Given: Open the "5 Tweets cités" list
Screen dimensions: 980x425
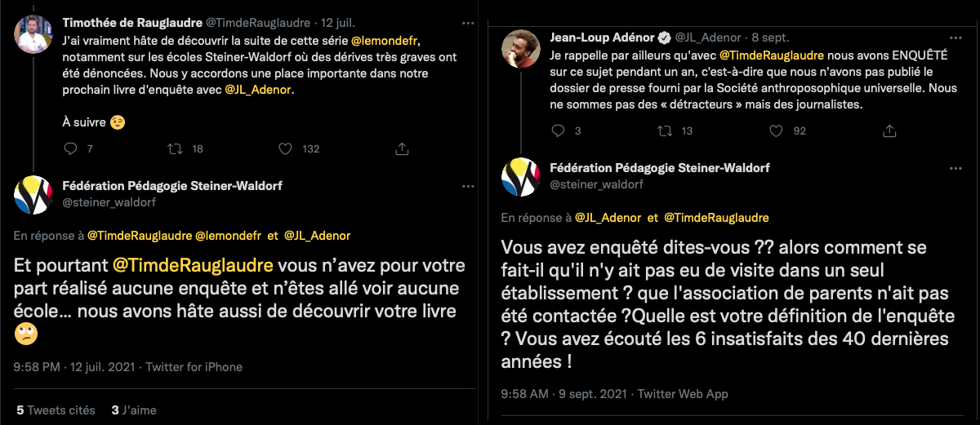Looking at the screenshot, I should [x=56, y=410].
